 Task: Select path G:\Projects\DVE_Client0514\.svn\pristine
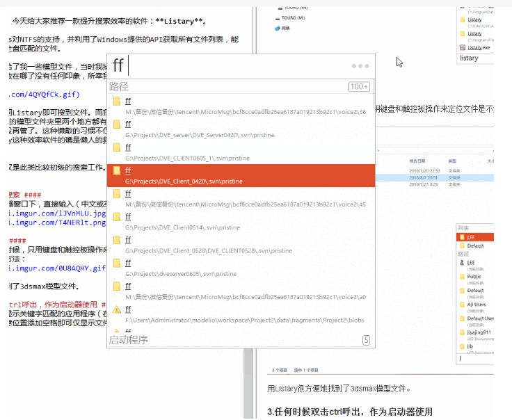[x=182, y=227]
